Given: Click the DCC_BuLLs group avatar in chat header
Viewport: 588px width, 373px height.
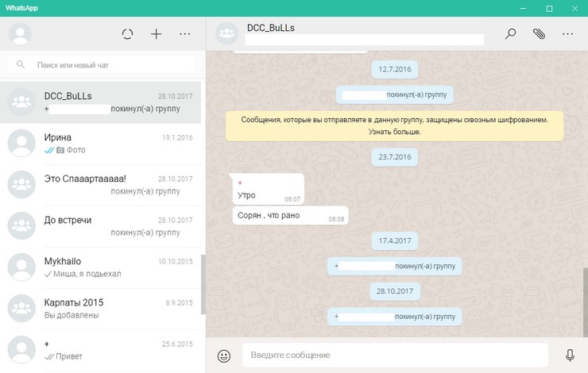Looking at the screenshot, I should click(227, 34).
